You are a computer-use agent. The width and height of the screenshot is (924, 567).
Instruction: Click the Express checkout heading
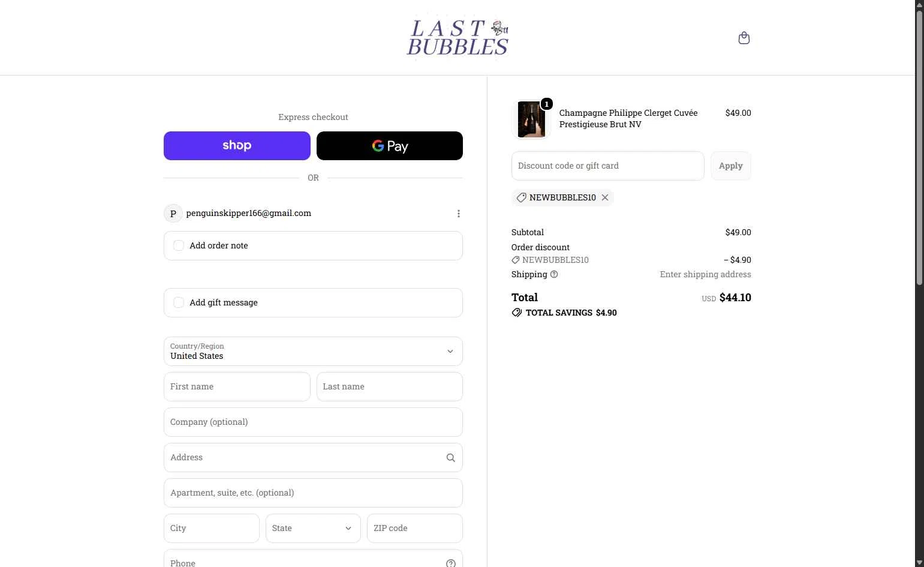coord(313,117)
